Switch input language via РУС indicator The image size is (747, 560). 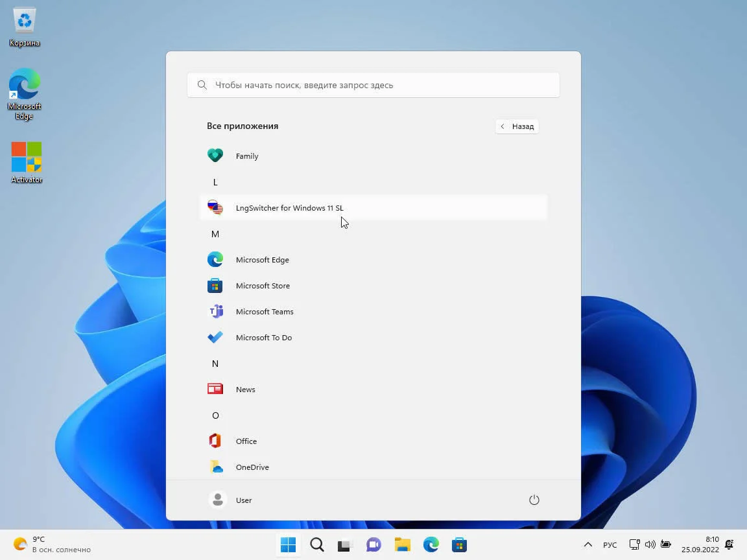click(x=610, y=544)
